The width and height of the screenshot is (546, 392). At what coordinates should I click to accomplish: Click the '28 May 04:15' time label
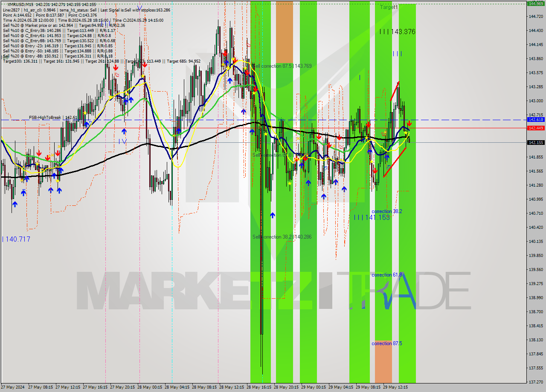point(177,387)
